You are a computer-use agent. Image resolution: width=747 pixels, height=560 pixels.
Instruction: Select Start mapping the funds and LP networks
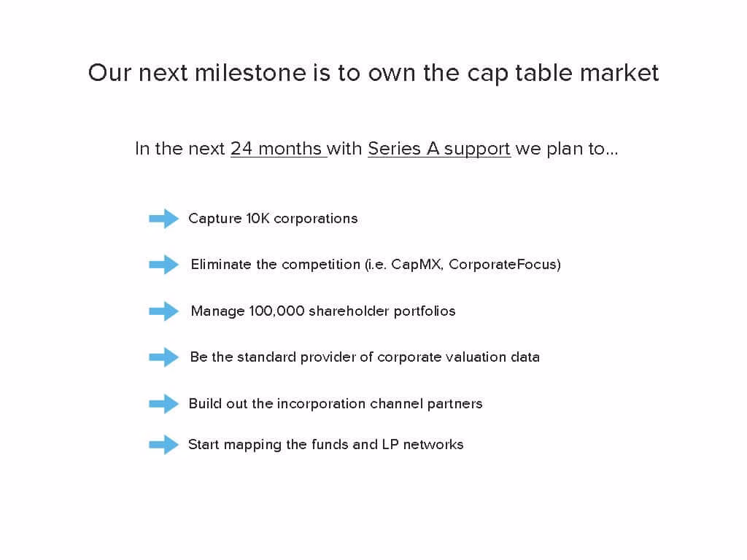point(326,445)
